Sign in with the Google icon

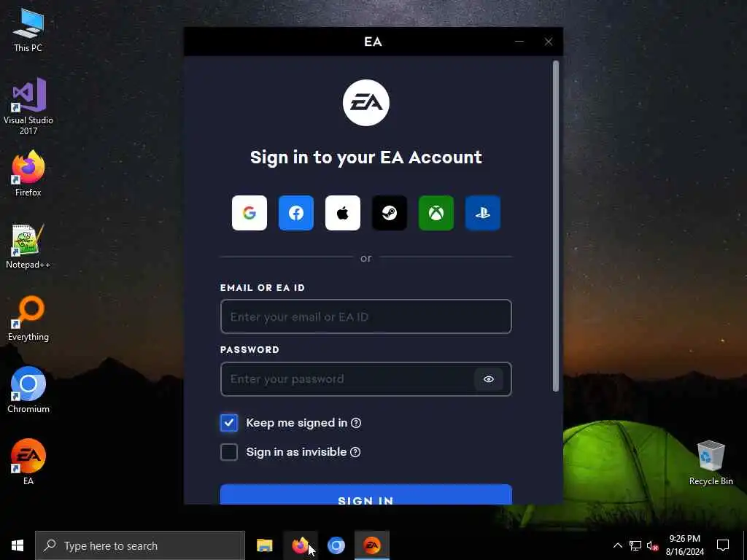pyautogui.click(x=249, y=213)
